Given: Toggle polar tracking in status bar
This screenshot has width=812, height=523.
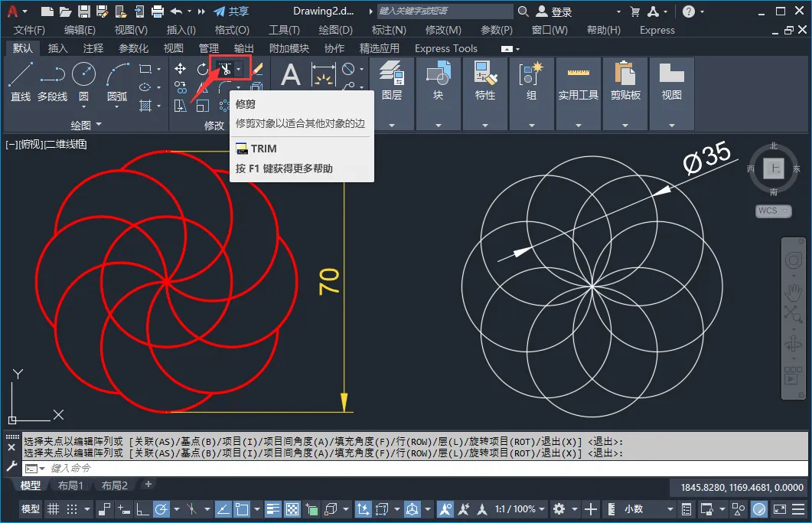Looking at the screenshot, I should [x=161, y=509].
